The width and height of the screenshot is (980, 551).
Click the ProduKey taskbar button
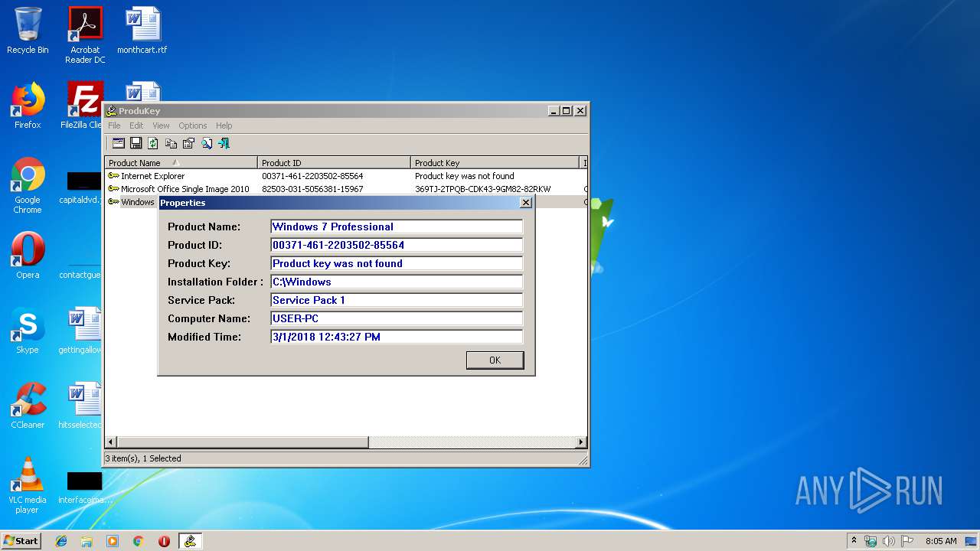pyautogui.click(x=190, y=541)
